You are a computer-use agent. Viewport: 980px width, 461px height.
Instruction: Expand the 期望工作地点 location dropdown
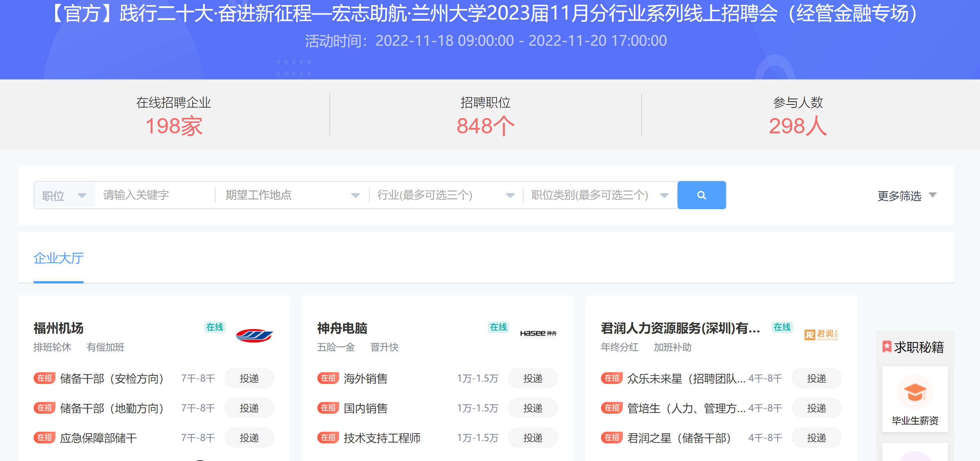[292, 195]
